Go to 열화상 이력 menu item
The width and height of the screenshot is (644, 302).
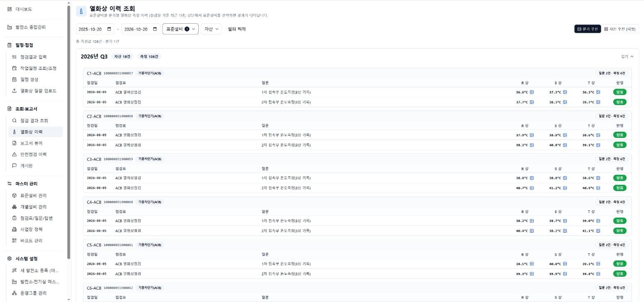(36, 132)
